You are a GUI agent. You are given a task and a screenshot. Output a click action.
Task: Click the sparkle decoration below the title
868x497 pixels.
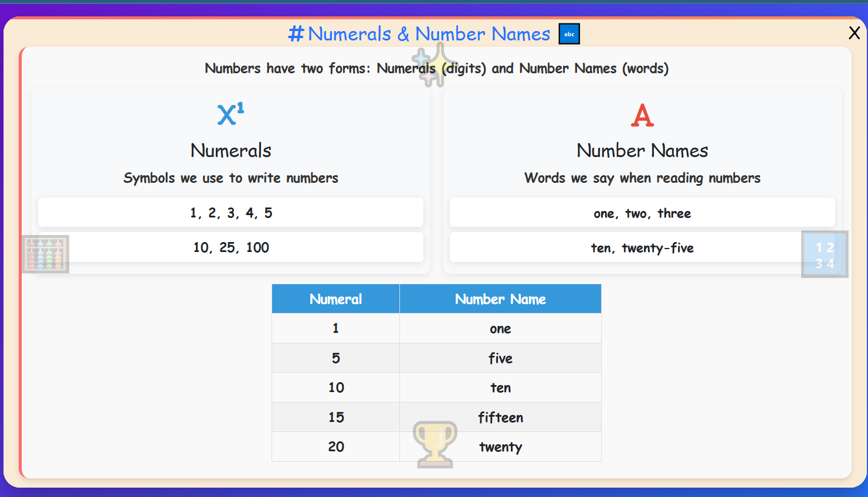(x=430, y=66)
